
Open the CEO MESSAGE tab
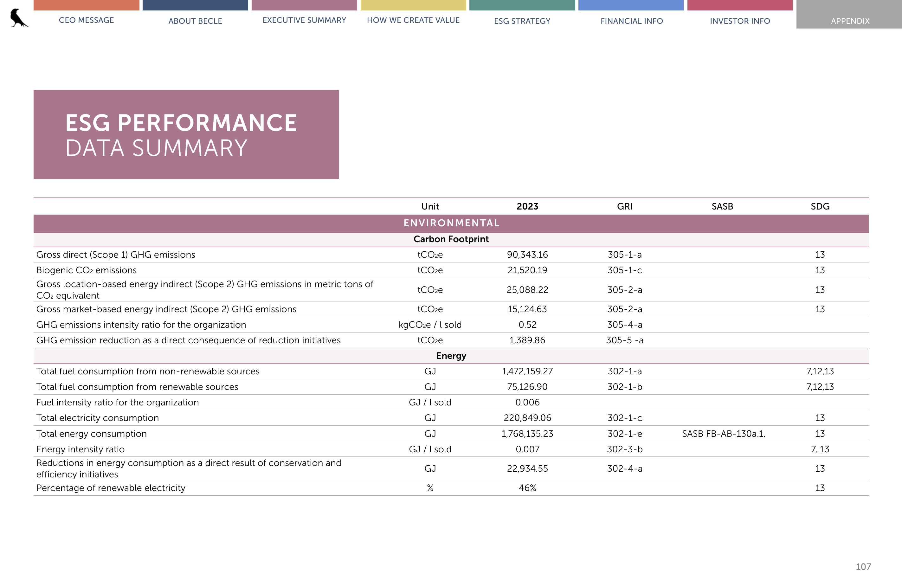[87, 20]
